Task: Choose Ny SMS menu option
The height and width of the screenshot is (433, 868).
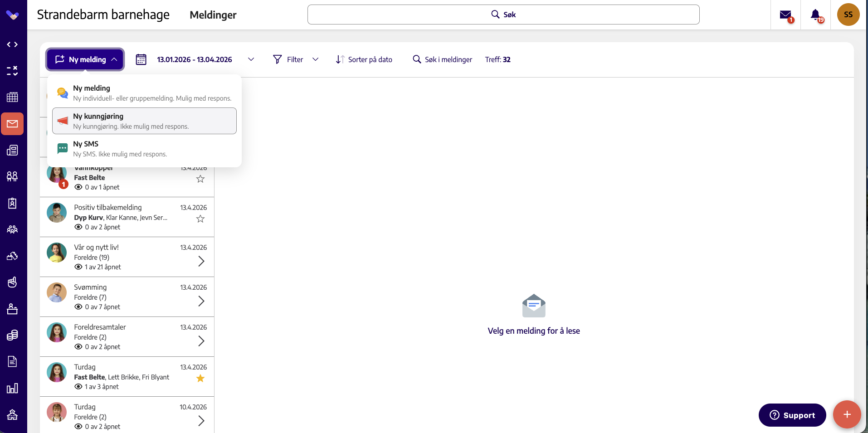Action: pyautogui.click(x=144, y=149)
